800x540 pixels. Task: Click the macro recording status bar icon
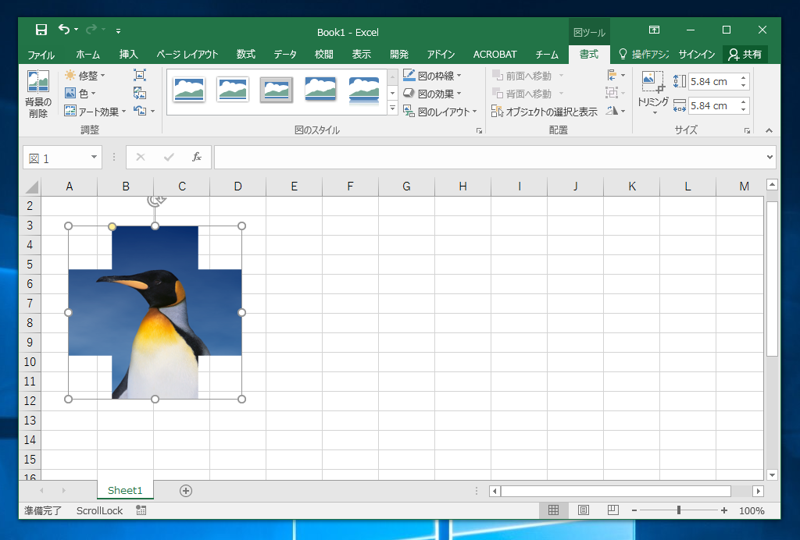click(x=141, y=510)
